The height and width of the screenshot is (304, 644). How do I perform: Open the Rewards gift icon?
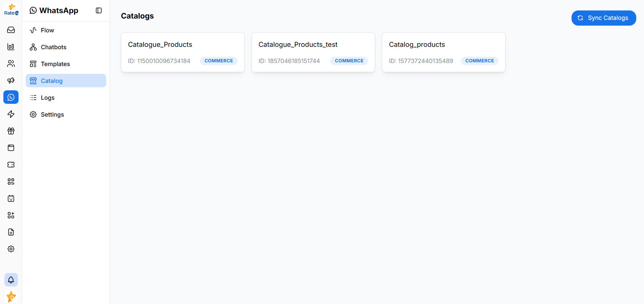click(x=11, y=131)
